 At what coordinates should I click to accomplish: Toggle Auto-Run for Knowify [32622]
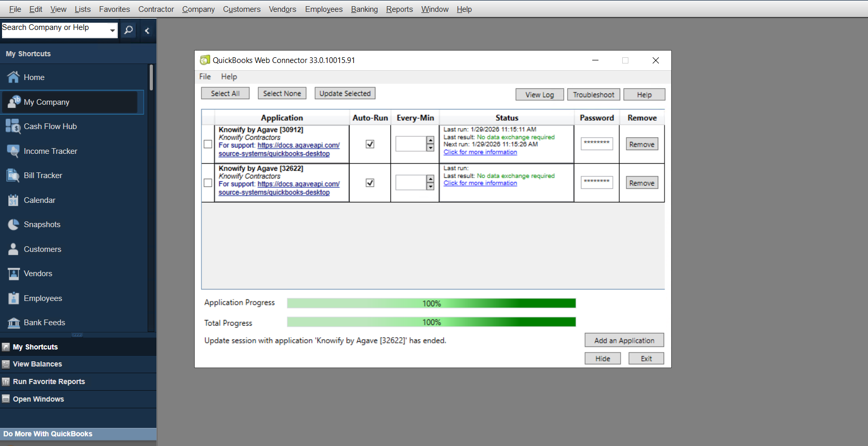pyautogui.click(x=370, y=183)
